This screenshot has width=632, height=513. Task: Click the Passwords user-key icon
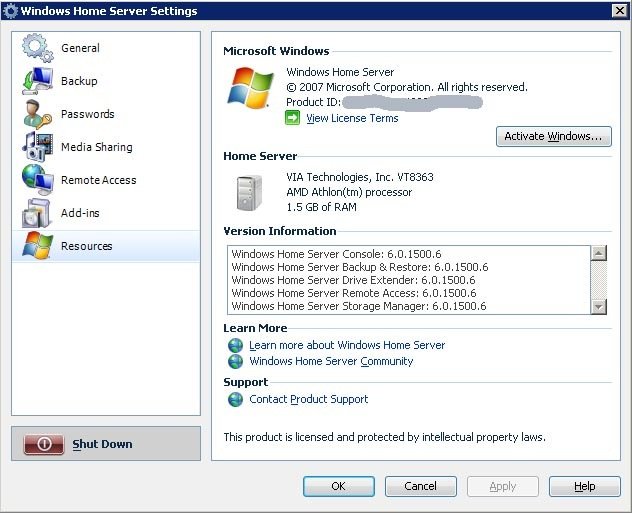click(37, 114)
